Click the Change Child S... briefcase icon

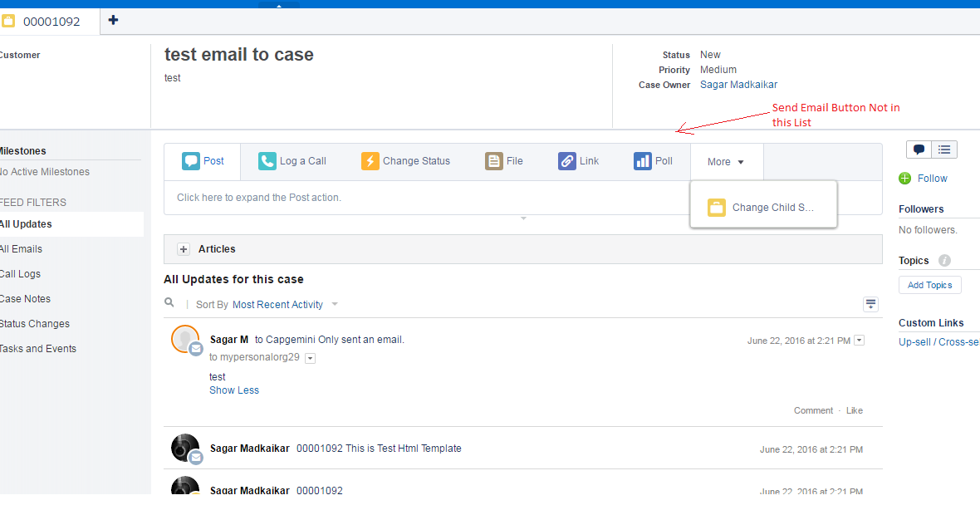click(x=716, y=208)
